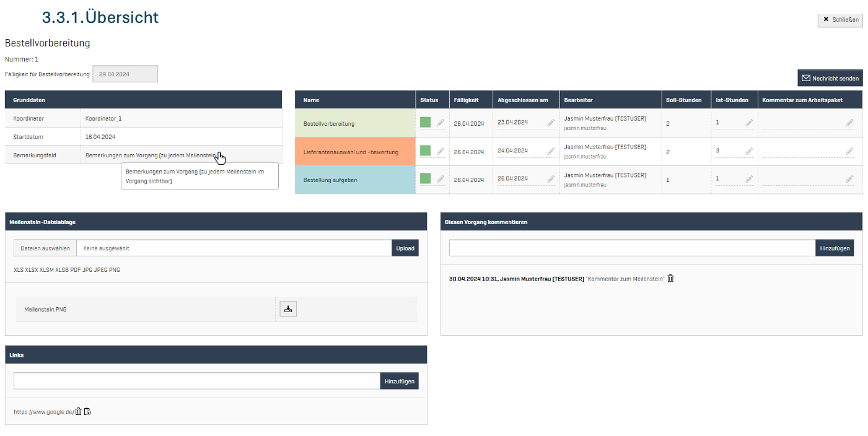Screen dimensions: 868x436
Task: Focus the Diesen Vorgang kommentieren text field
Action: pyautogui.click(x=632, y=248)
